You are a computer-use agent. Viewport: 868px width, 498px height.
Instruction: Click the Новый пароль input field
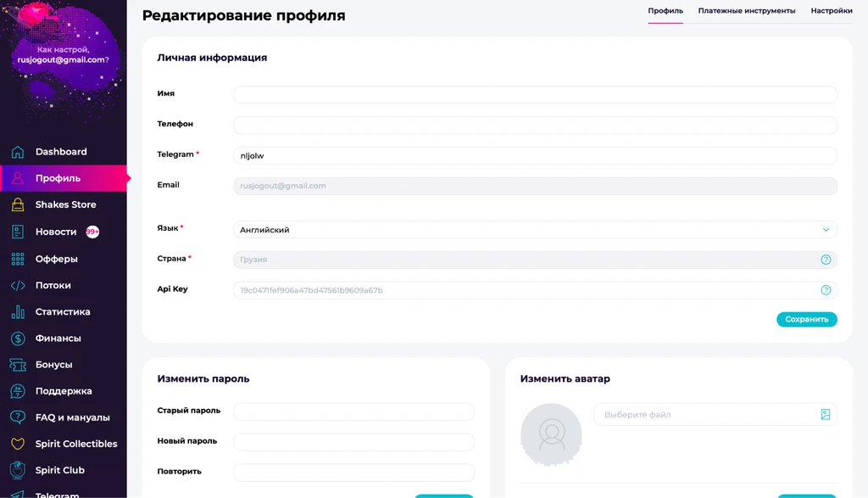353,441
